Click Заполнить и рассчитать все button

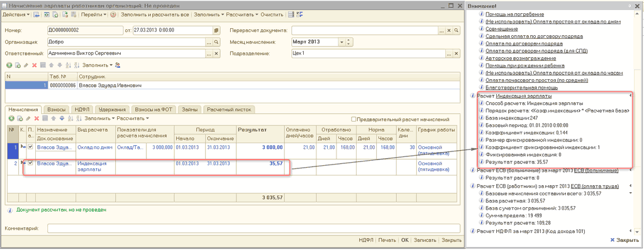(x=155, y=14)
